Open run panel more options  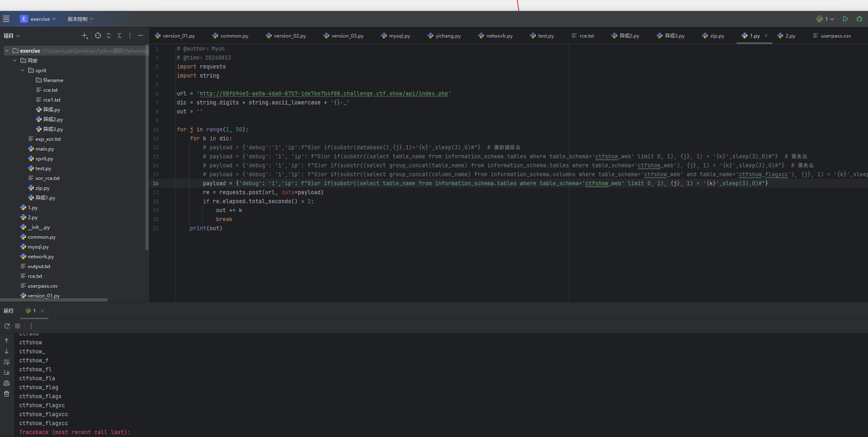click(x=31, y=326)
